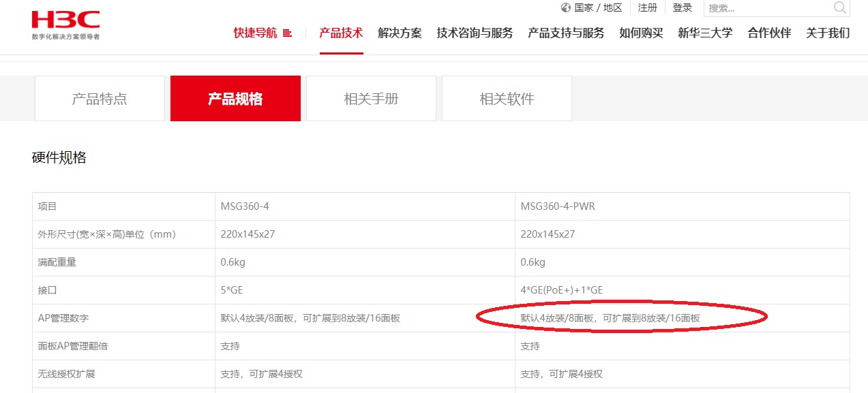
Task: Click the H3C logo
Action: [65, 25]
